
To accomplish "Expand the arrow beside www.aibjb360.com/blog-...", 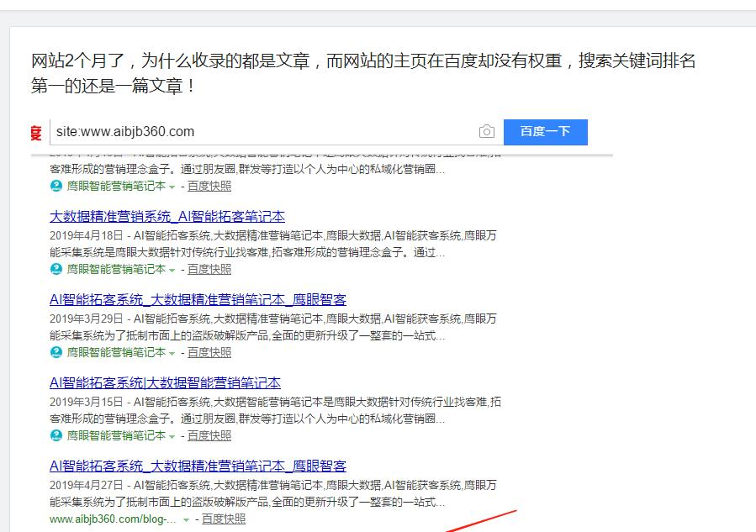I will [x=186, y=520].
